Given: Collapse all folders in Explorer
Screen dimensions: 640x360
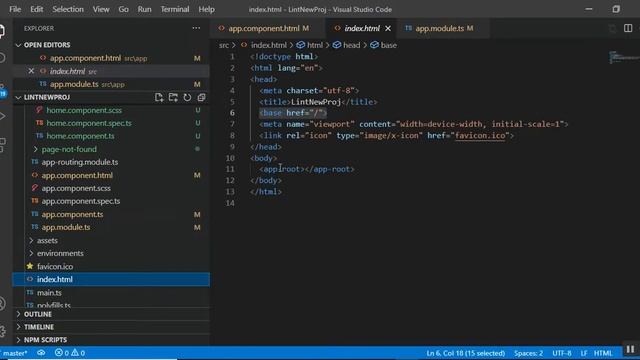Looking at the screenshot, I should pyautogui.click(x=201, y=97).
